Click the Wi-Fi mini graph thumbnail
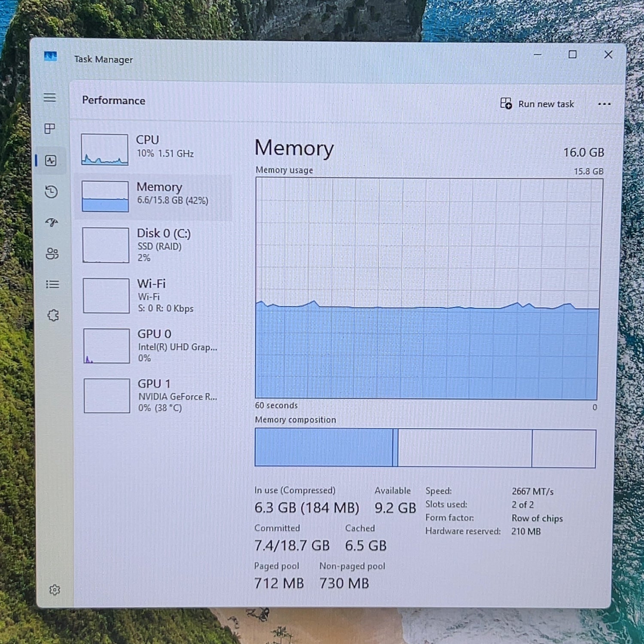Viewport: 644px width, 644px height. point(106,296)
